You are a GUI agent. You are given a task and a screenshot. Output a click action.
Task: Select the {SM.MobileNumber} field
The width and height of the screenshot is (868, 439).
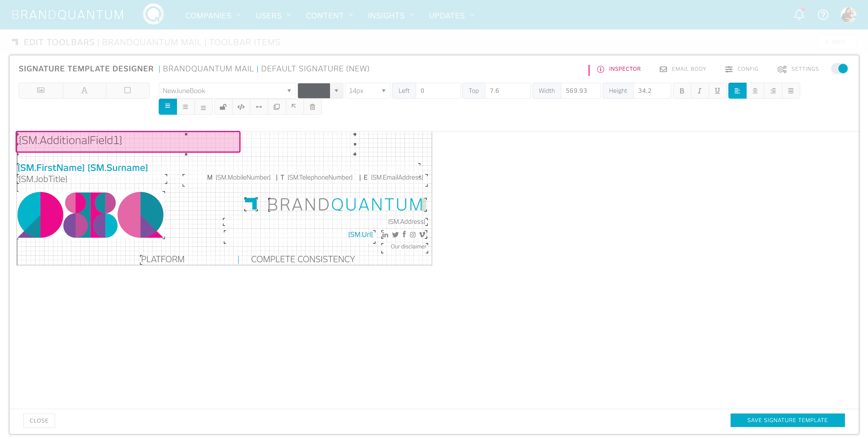click(x=243, y=177)
